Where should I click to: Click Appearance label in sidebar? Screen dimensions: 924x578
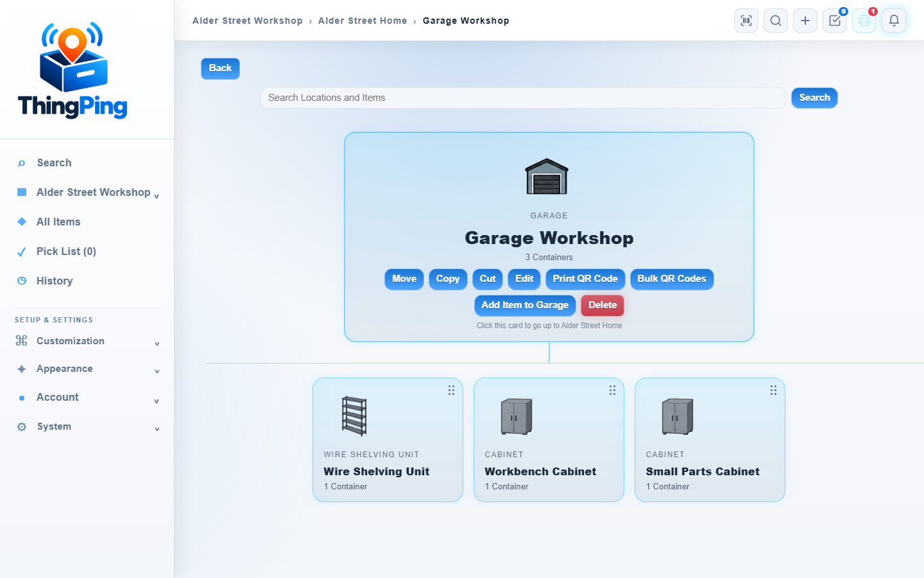pyautogui.click(x=65, y=369)
